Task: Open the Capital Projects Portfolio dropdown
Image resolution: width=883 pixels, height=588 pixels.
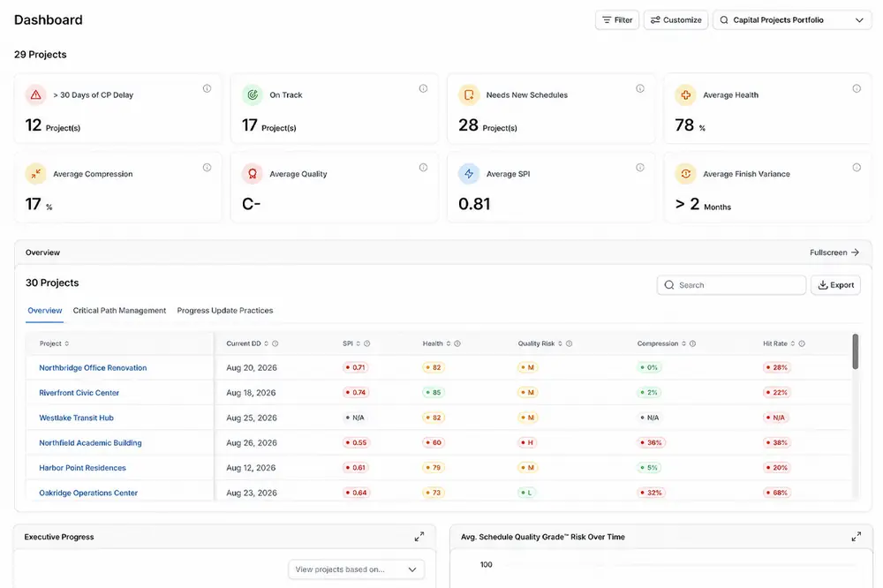Action: 792,19
